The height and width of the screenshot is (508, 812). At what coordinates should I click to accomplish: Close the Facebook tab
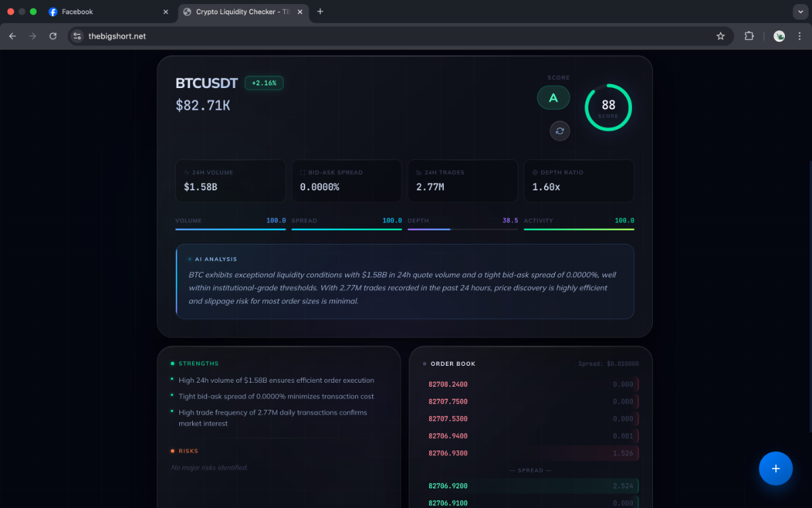coord(166,12)
